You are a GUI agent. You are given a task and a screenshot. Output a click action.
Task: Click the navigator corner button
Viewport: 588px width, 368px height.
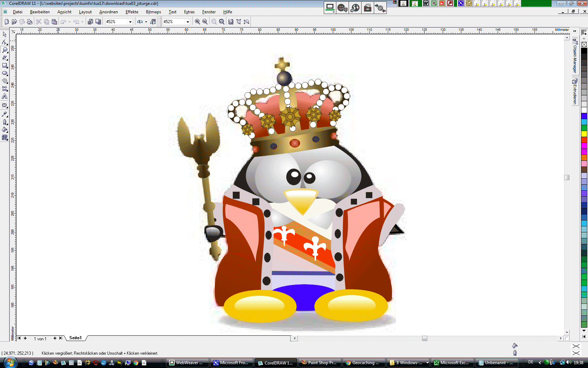pos(567,338)
